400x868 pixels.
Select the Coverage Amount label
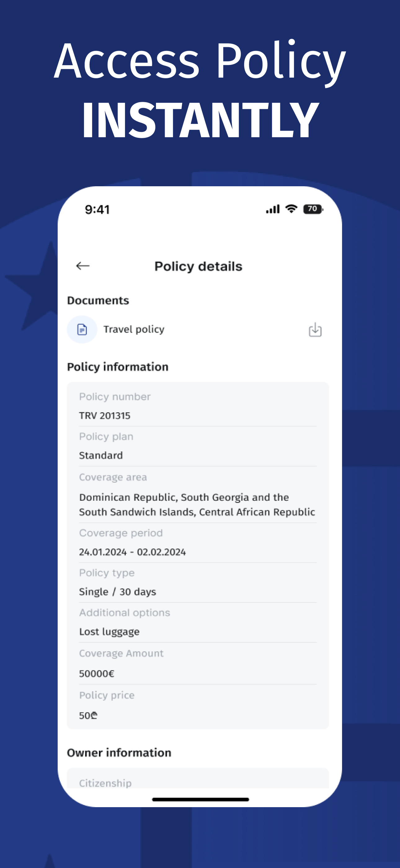(121, 653)
